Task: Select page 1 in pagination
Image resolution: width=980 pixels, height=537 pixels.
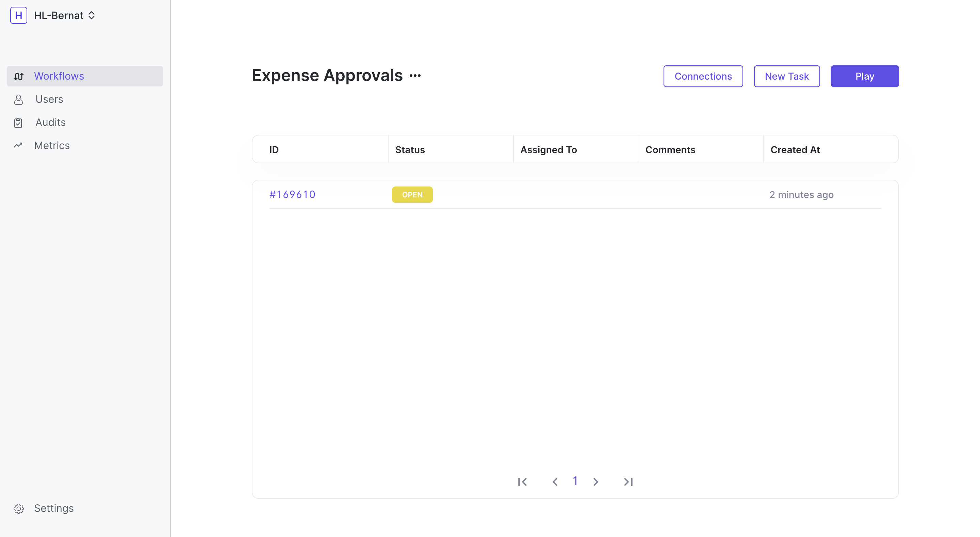Action: coord(575,482)
